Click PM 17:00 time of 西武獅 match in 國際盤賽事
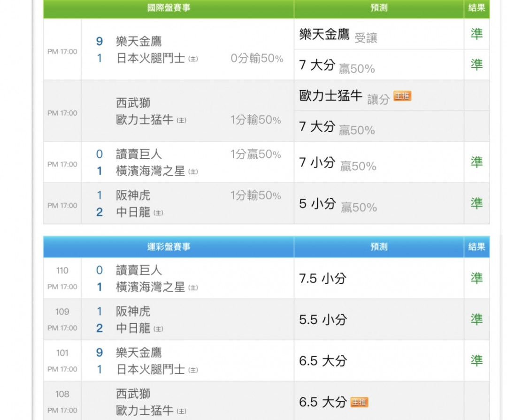Image resolution: width=507 pixels, height=420 pixels. (62, 113)
